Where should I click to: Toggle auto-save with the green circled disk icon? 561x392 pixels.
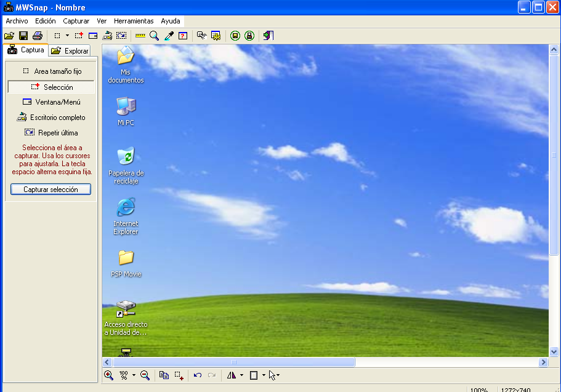pyautogui.click(x=235, y=36)
